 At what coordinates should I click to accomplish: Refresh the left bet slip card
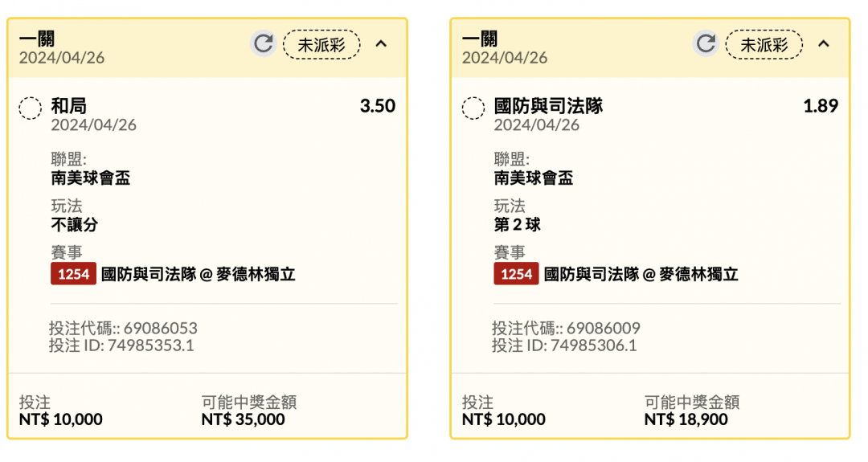[264, 43]
